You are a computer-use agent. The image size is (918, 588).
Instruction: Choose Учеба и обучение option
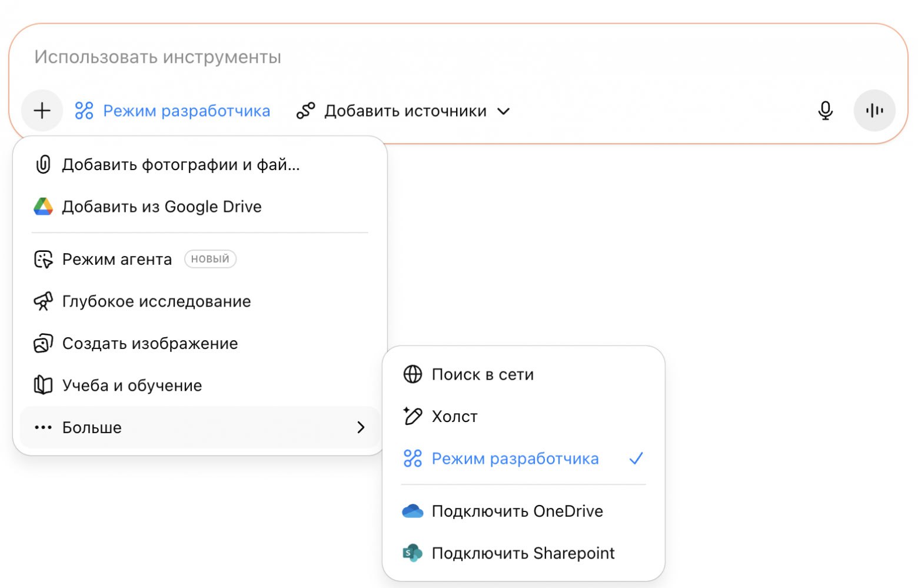tap(199, 386)
